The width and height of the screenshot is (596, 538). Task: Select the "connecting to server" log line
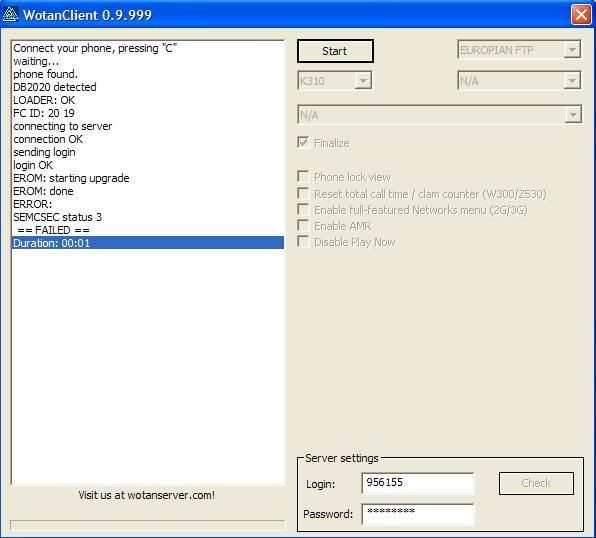(x=148, y=126)
